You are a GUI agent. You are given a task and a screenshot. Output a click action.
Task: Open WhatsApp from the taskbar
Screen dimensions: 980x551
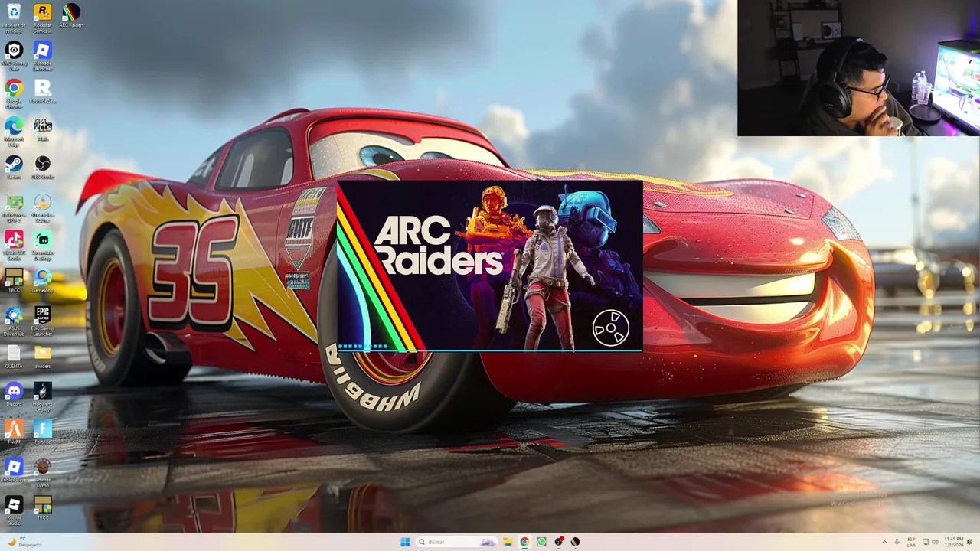[x=541, y=542]
